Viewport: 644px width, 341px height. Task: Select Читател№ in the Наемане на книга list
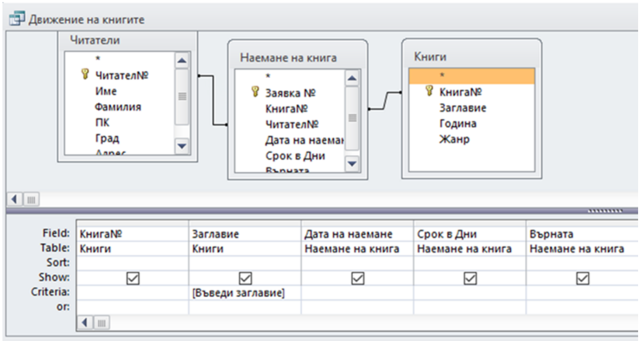(292, 124)
